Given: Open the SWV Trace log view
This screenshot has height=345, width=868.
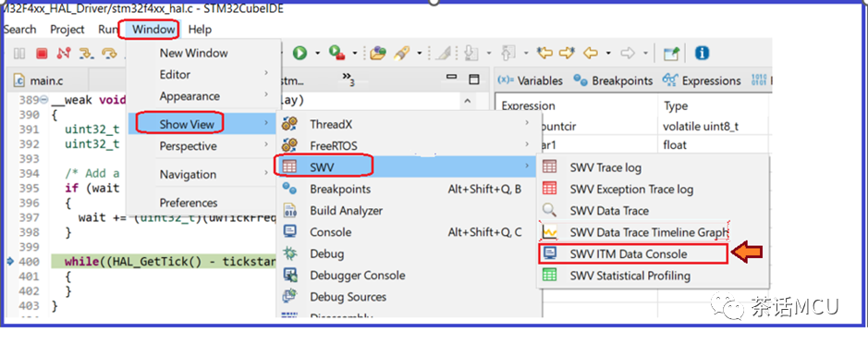Looking at the screenshot, I should (x=652, y=167).
